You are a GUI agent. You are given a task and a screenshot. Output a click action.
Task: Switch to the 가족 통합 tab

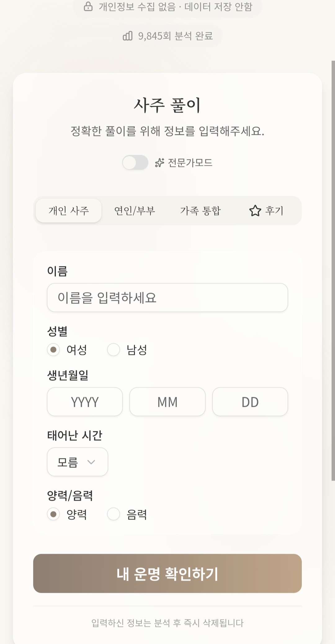pos(200,211)
